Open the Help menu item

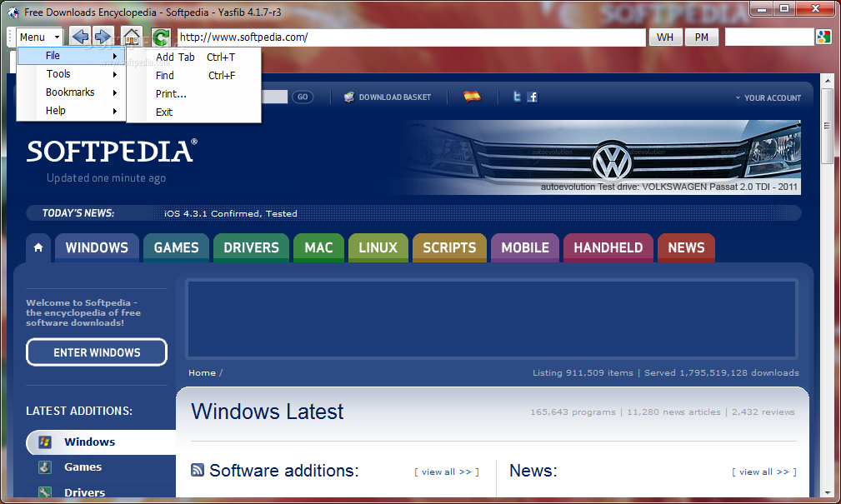[72, 111]
